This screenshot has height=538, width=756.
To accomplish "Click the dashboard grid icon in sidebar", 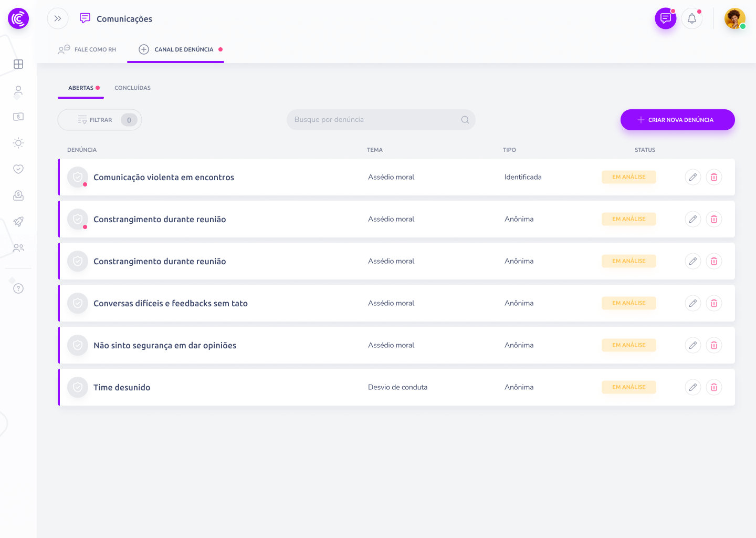I will tap(18, 64).
